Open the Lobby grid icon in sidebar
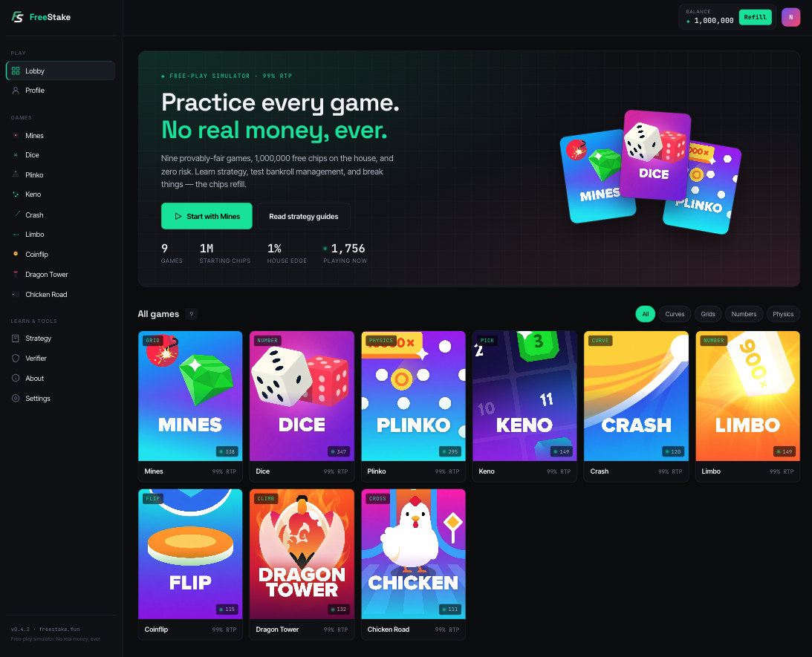The height and width of the screenshot is (657, 812). pos(16,71)
